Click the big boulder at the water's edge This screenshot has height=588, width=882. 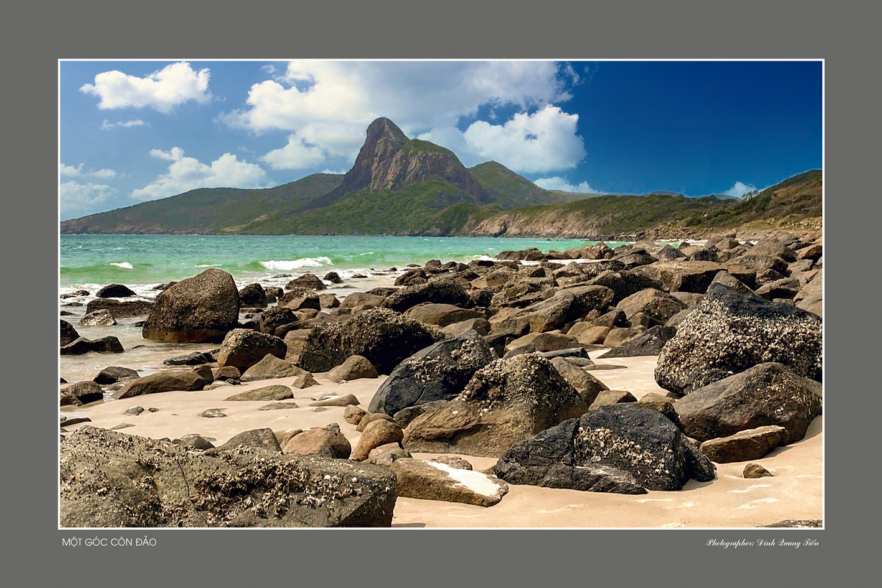coord(193,306)
